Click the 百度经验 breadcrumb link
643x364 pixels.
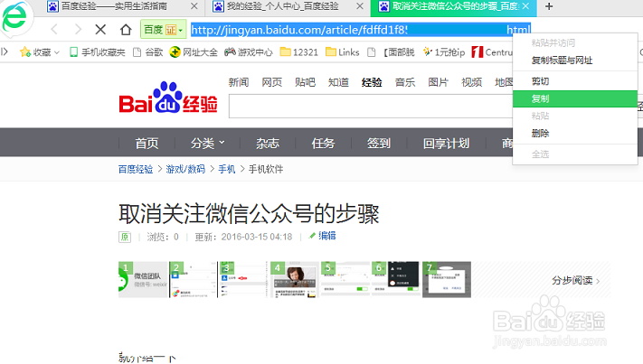click(x=136, y=169)
